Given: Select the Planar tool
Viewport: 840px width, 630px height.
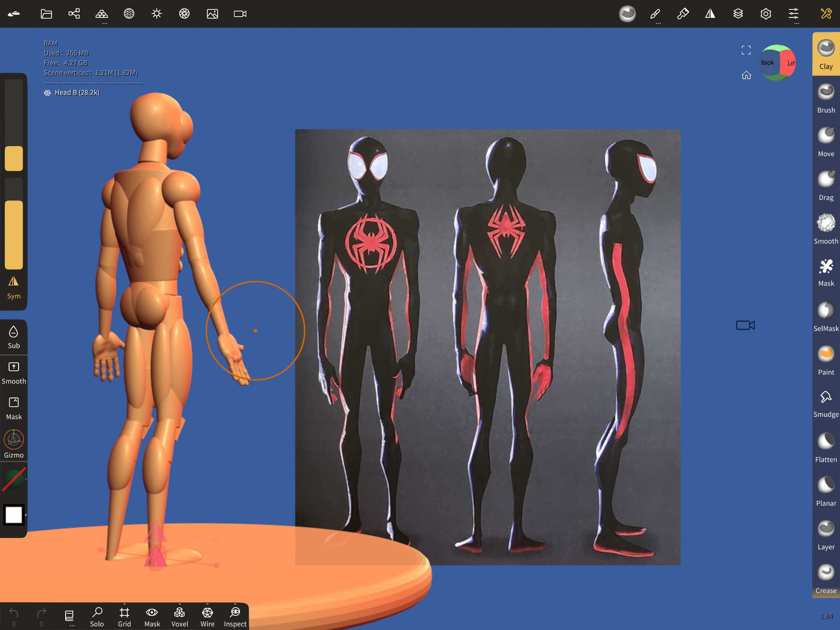Looking at the screenshot, I should coord(826,491).
